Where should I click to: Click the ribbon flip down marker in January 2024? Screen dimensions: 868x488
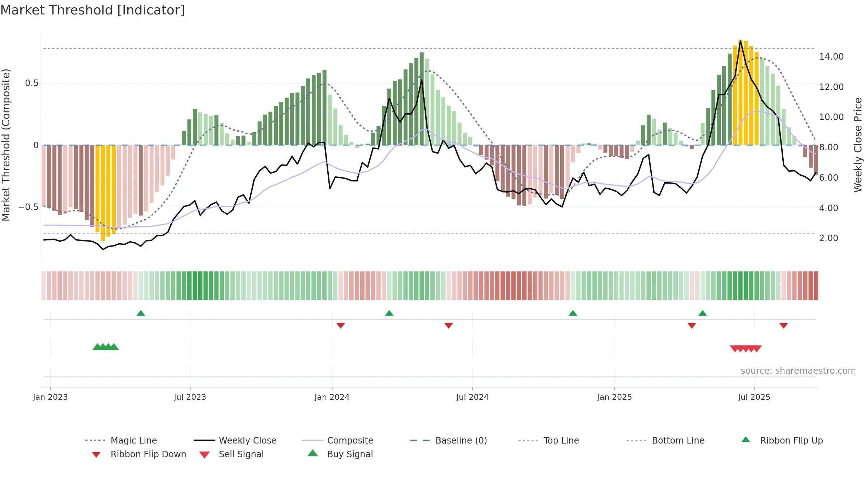click(341, 326)
